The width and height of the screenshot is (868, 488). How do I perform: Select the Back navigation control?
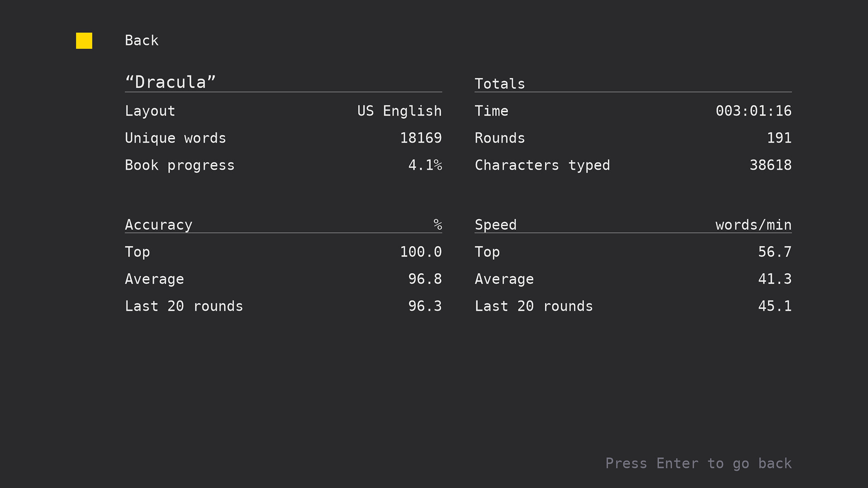142,40
